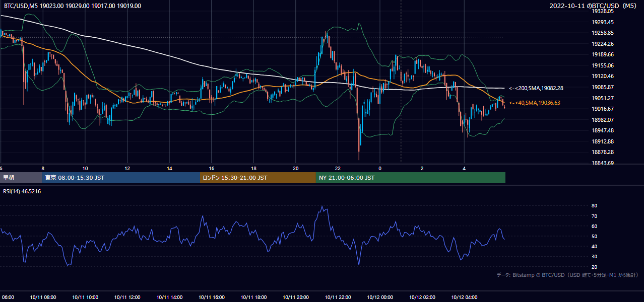644x302 pixels.
Task: Select the ロンドン 15:30-21:00 JST session bar
Action: (258, 178)
